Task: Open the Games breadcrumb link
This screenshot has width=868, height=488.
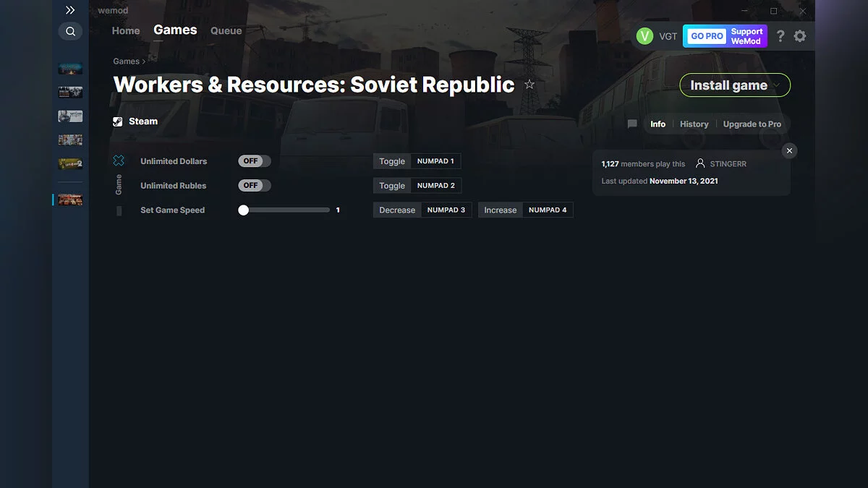Action: pos(125,61)
